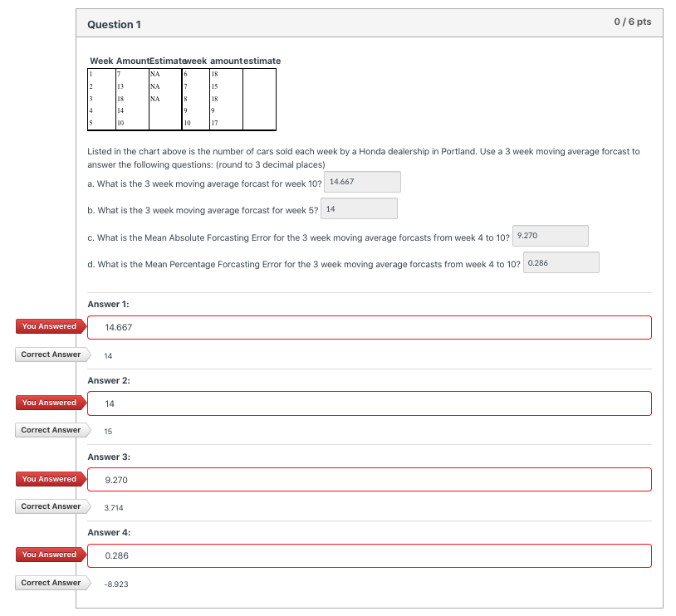Click the You Answered tag for Answer 3
676x616 pixels.
tap(51, 479)
